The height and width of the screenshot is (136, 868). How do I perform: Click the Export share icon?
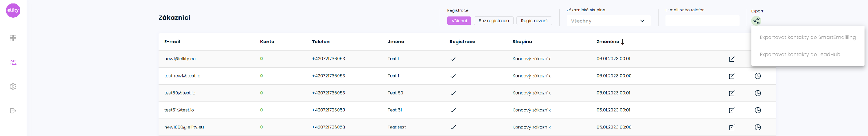pyautogui.click(x=756, y=21)
